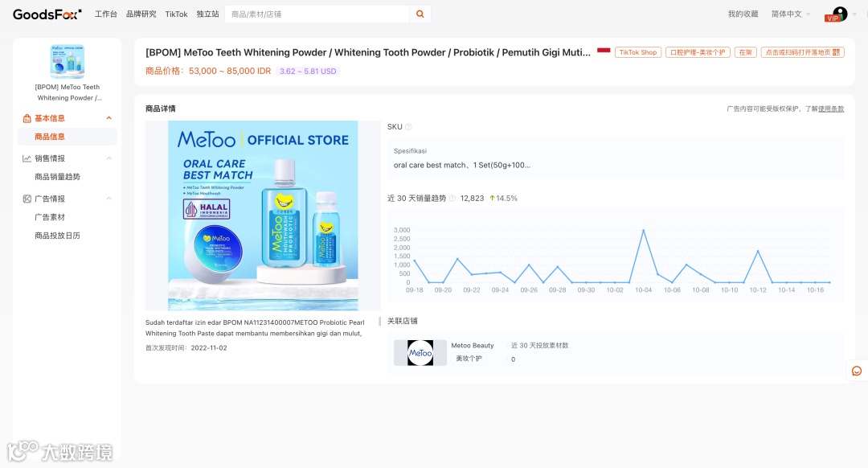Click the QR code landing page tag
Image resolution: width=868 pixels, height=468 pixels.
(802, 52)
